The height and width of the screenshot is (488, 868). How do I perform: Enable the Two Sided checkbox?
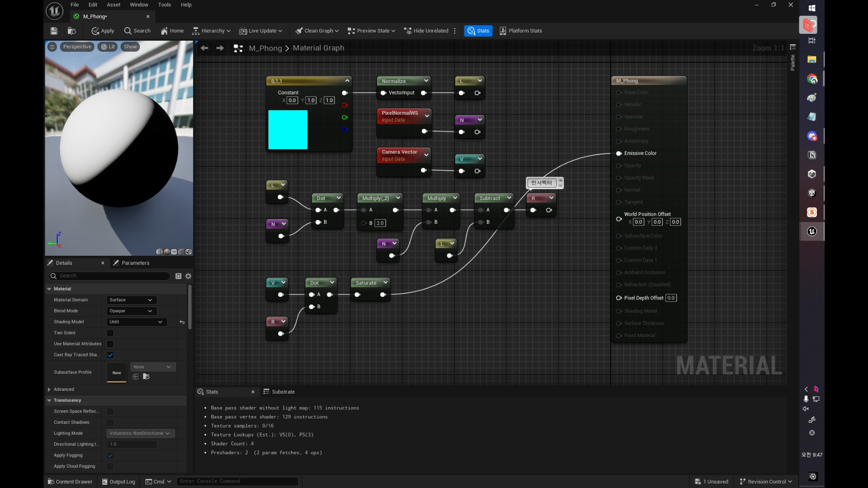pos(110,333)
